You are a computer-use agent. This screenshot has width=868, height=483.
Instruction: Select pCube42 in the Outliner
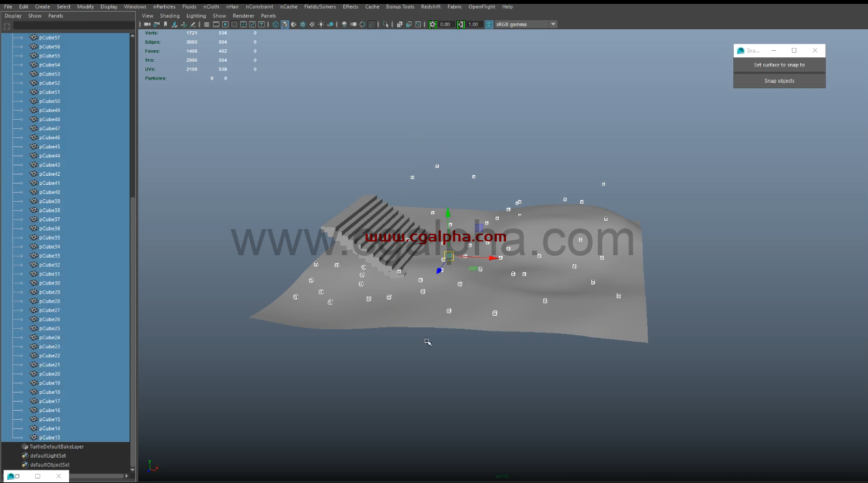(49, 174)
